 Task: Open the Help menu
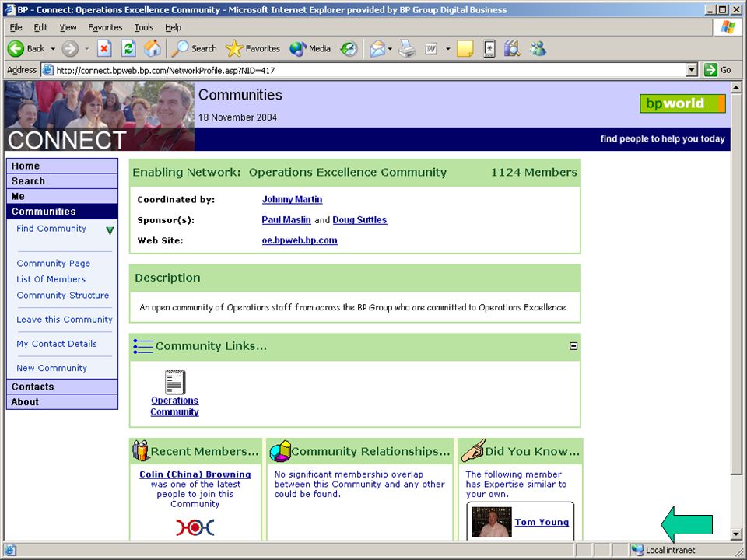[x=173, y=28]
